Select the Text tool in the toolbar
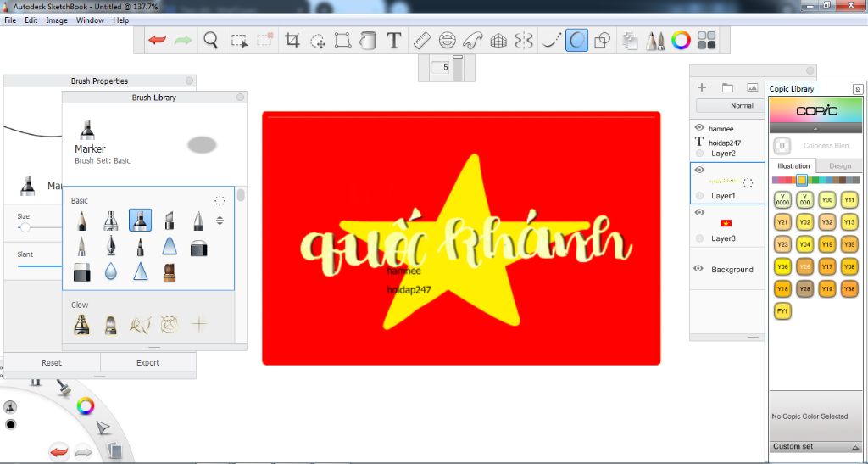 393,41
